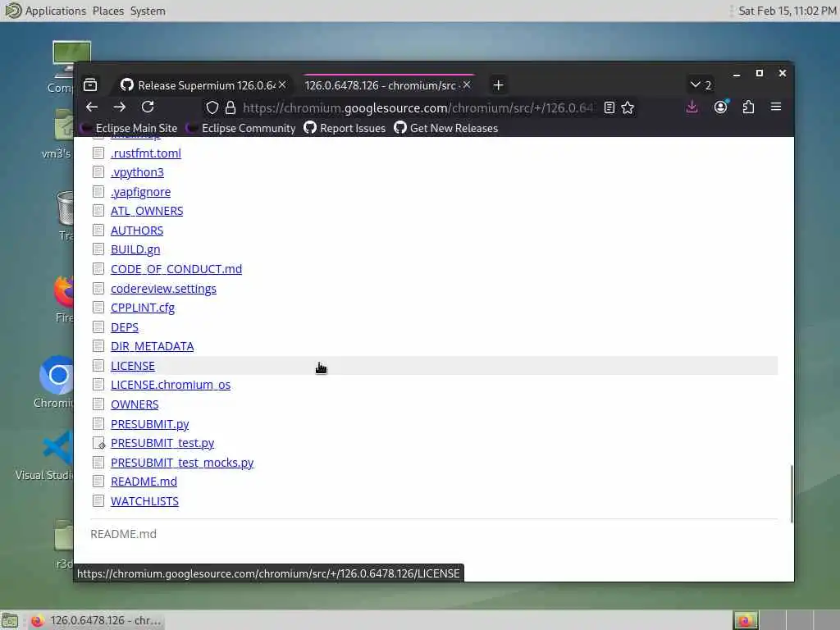
Task: Open a new tab with the plus button
Action: (x=498, y=85)
